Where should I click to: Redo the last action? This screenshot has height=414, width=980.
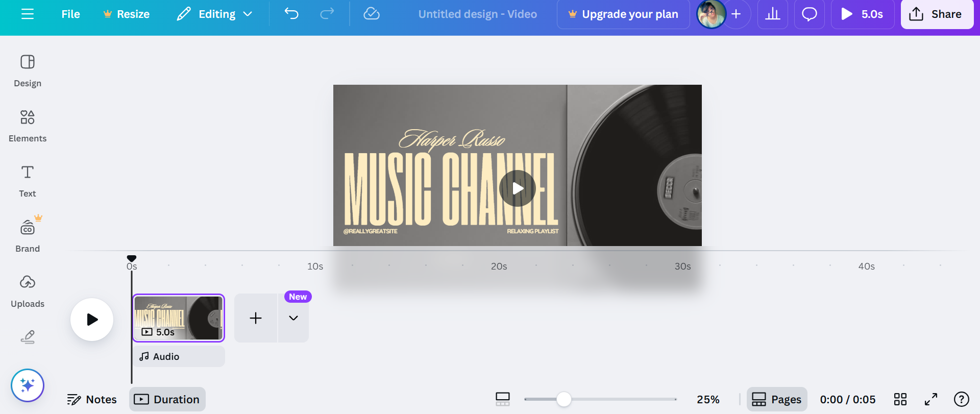coord(327,14)
